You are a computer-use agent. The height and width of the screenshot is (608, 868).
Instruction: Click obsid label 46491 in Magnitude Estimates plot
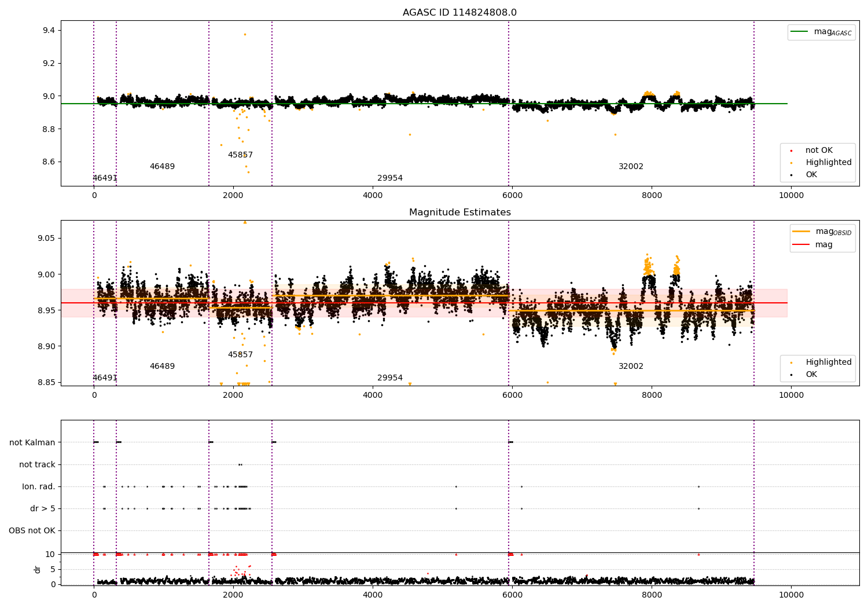pyautogui.click(x=105, y=378)
